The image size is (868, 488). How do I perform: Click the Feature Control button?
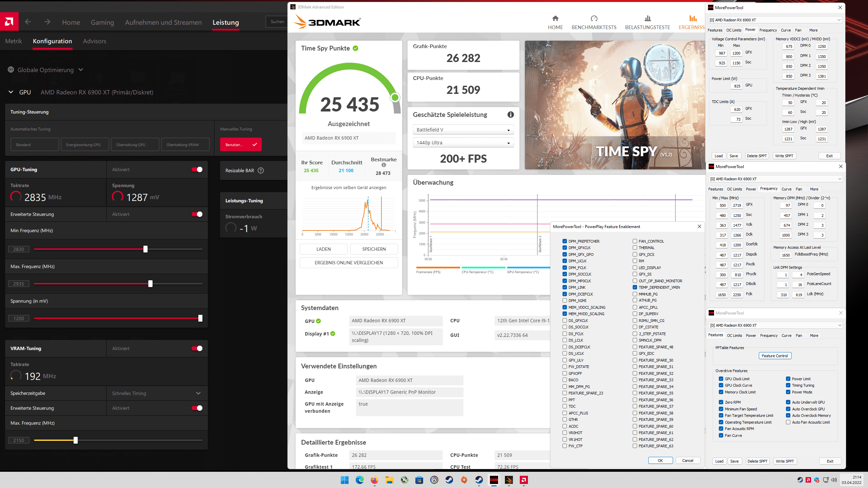coord(775,356)
